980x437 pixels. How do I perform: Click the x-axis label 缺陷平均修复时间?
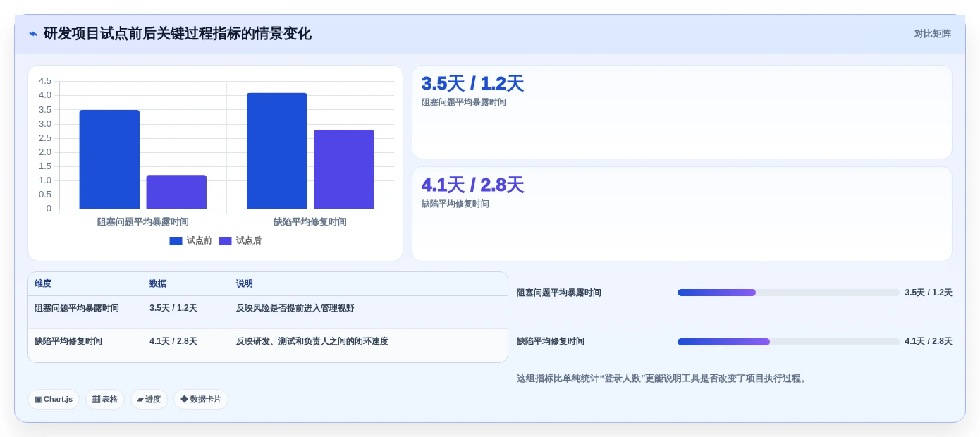pyautogui.click(x=310, y=222)
